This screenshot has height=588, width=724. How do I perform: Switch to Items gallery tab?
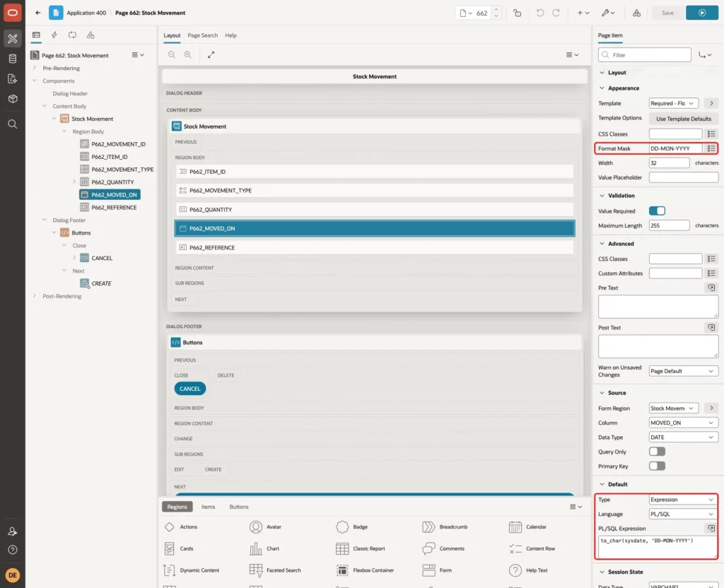tap(209, 507)
